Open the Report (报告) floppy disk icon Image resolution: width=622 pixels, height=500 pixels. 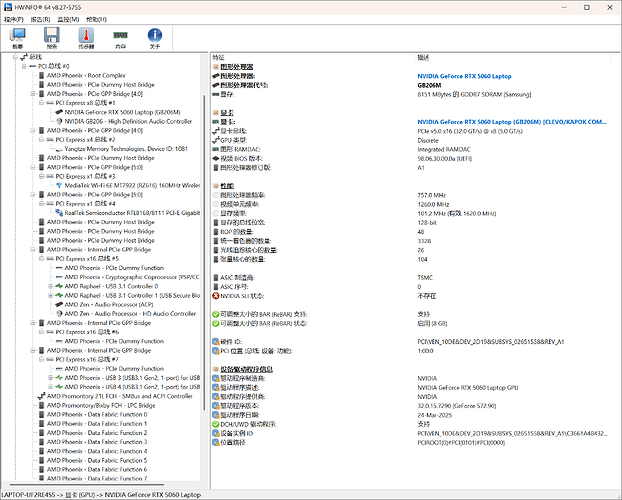(51, 38)
